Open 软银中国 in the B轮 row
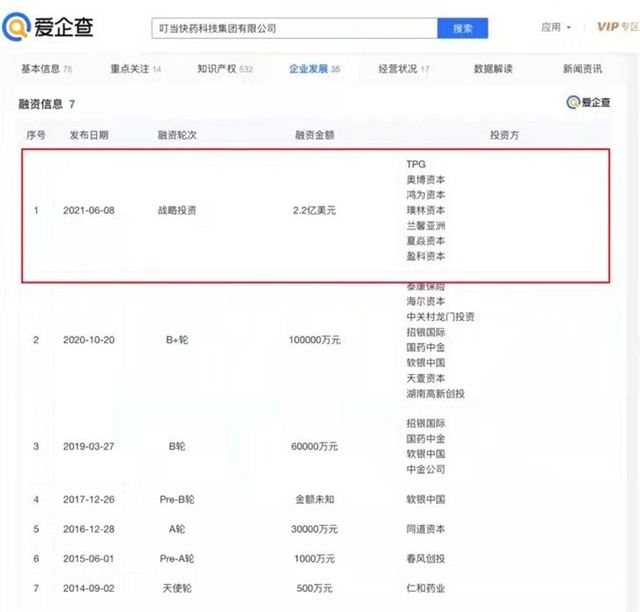Screen dimensions: 640x612 pos(426,454)
